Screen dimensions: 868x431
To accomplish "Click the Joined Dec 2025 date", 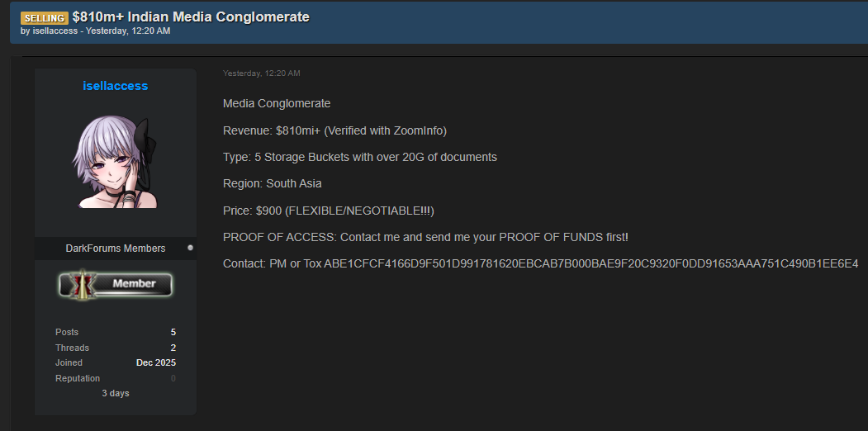I will (x=155, y=362).
